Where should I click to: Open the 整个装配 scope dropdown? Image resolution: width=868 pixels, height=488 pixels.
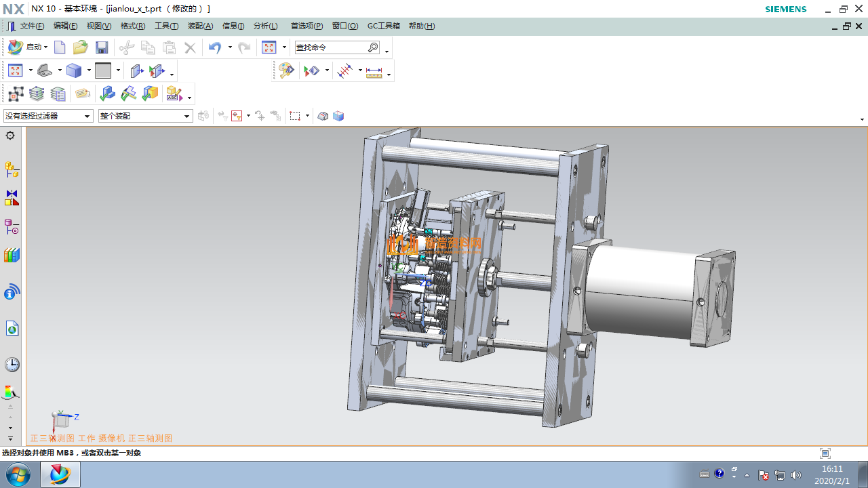coord(187,117)
